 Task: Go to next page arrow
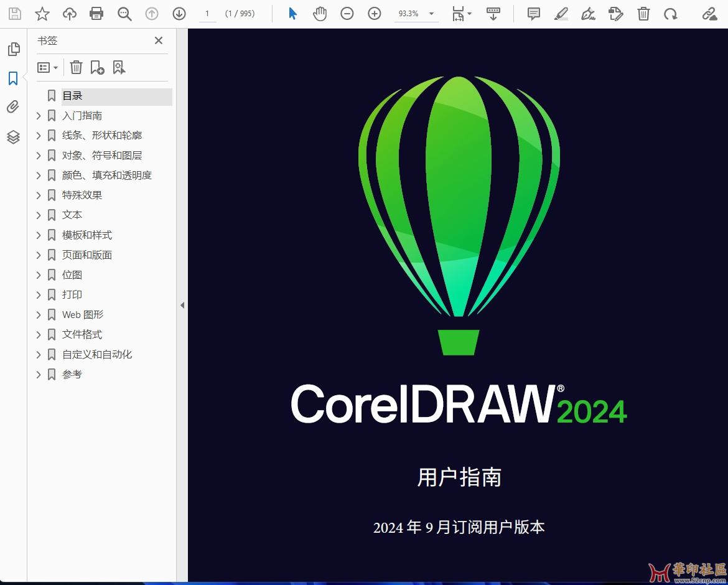179,14
